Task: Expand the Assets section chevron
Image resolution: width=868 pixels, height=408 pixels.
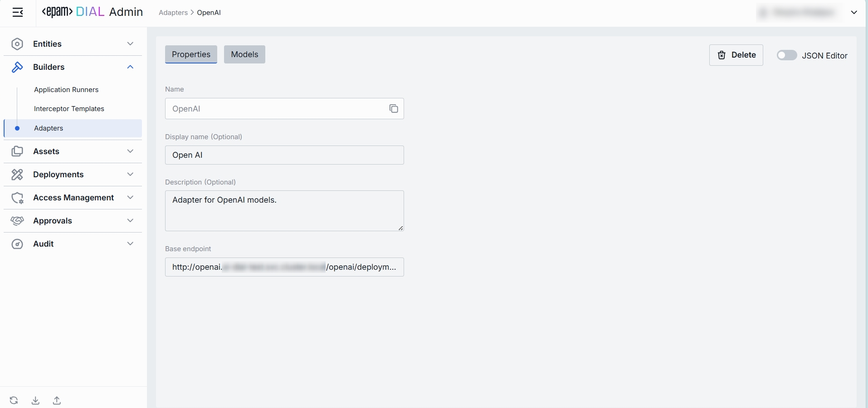Action: pos(130,151)
